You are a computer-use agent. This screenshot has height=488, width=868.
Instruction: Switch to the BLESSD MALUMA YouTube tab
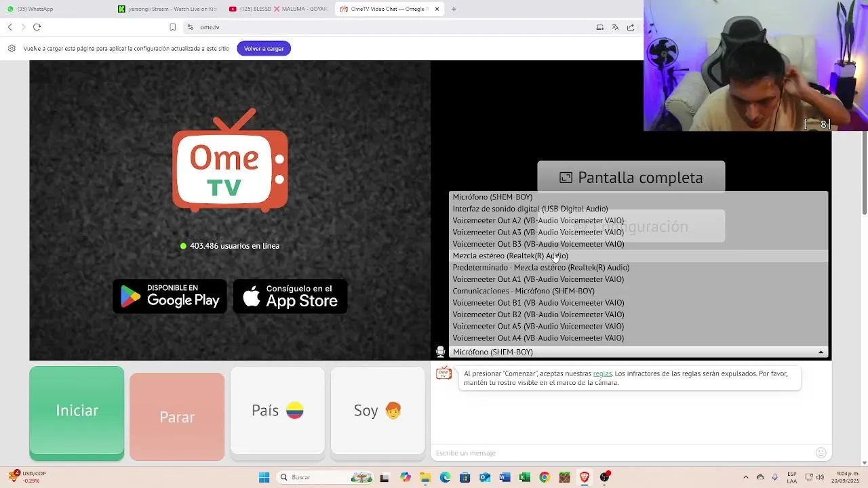click(x=278, y=9)
